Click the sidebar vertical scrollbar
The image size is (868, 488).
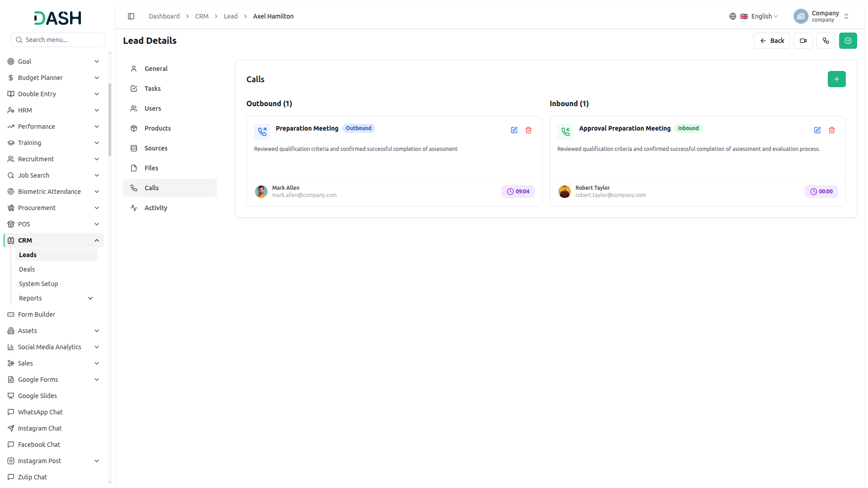[x=110, y=120]
